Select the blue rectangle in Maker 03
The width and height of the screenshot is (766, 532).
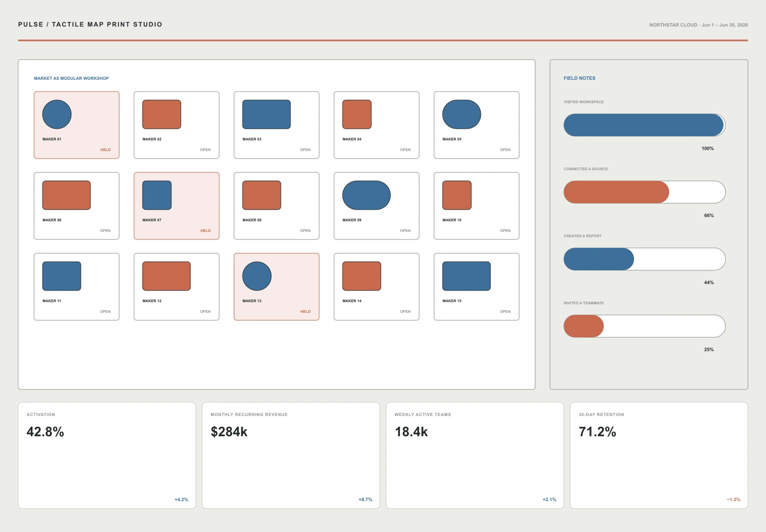tap(267, 114)
